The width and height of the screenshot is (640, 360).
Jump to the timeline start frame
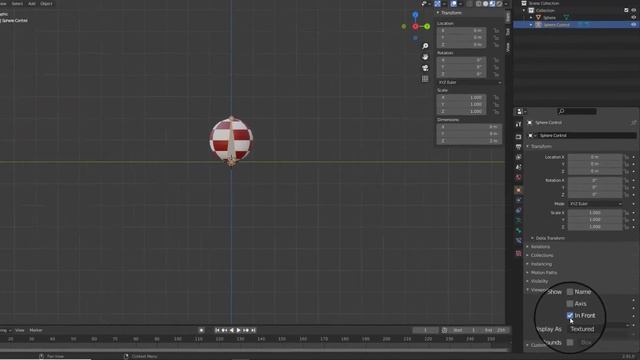[217, 330]
